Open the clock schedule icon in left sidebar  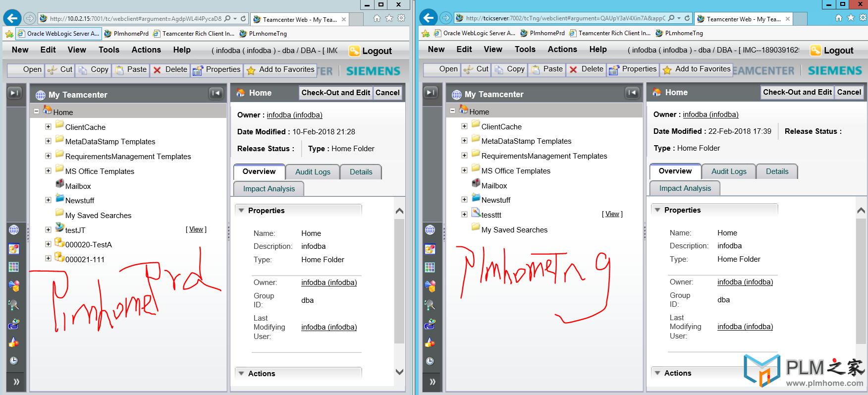click(14, 361)
